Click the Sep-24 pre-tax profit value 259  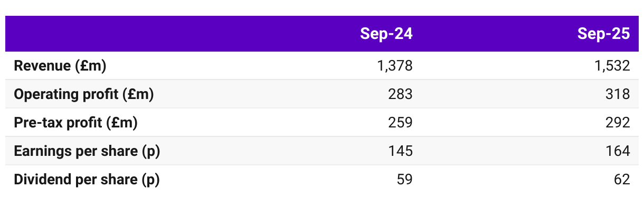coord(400,123)
